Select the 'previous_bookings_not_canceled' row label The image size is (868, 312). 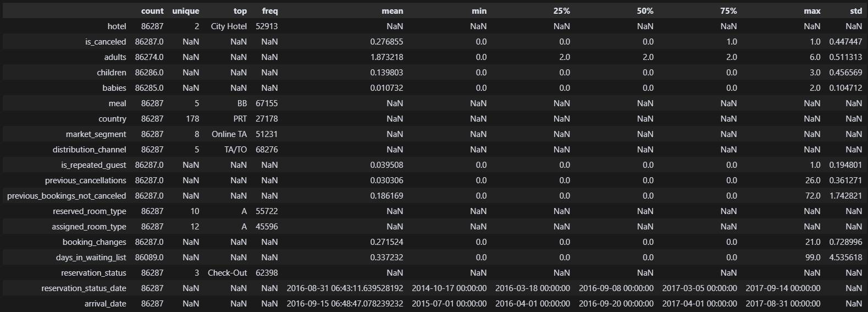click(67, 196)
